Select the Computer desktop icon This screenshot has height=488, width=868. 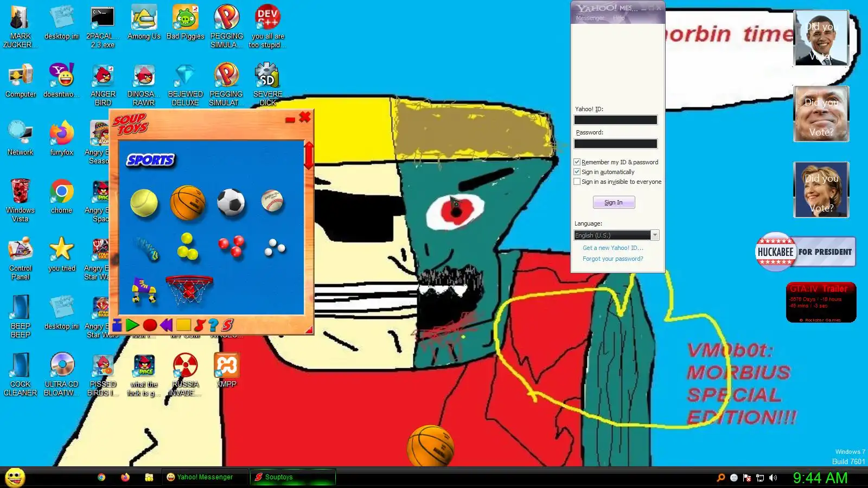pyautogui.click(x=21, y=81)
